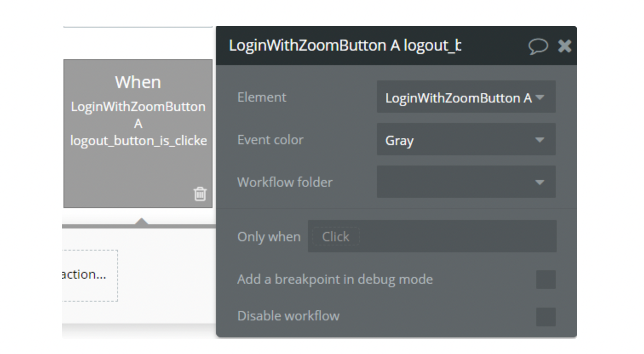Open the comment speech bubble icon
This screenshot has width=644, height=354.
coord(538,46)
